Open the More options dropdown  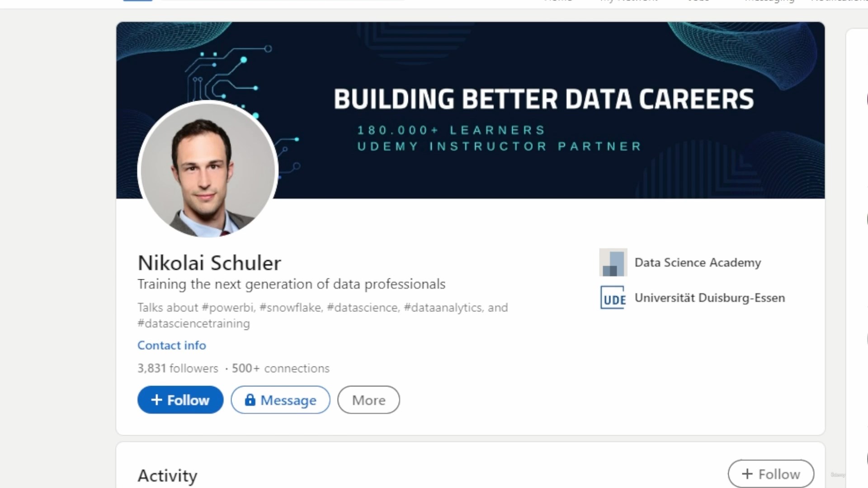coord(368,400)
